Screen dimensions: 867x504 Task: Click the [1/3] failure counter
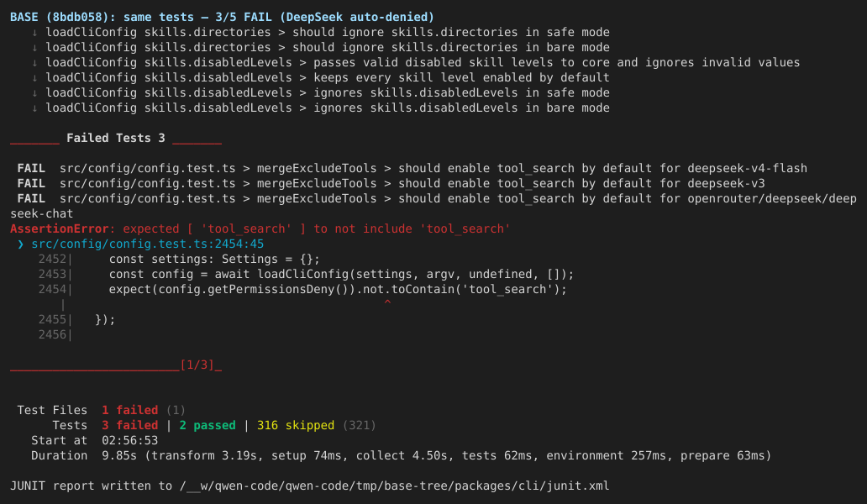coord(197,365)
